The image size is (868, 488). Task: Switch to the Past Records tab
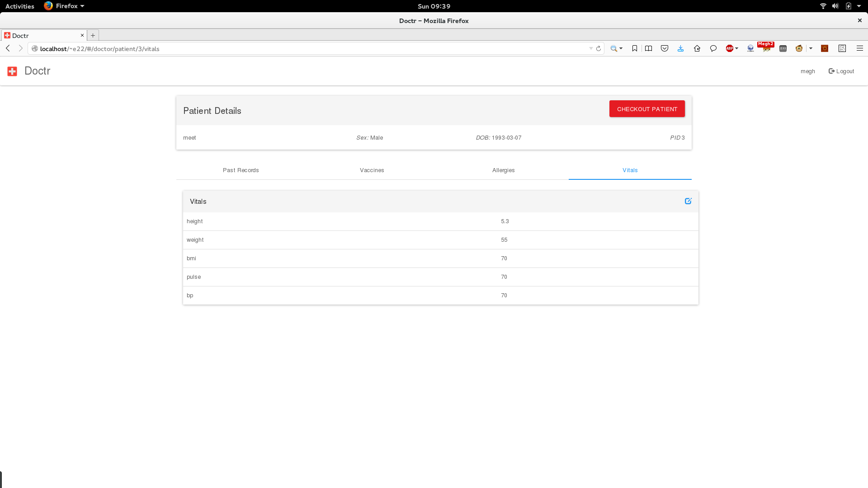coord(241,170)
